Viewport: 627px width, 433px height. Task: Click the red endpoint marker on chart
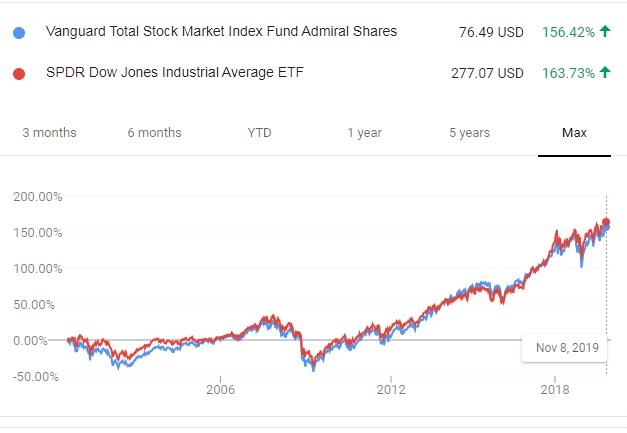606,222
